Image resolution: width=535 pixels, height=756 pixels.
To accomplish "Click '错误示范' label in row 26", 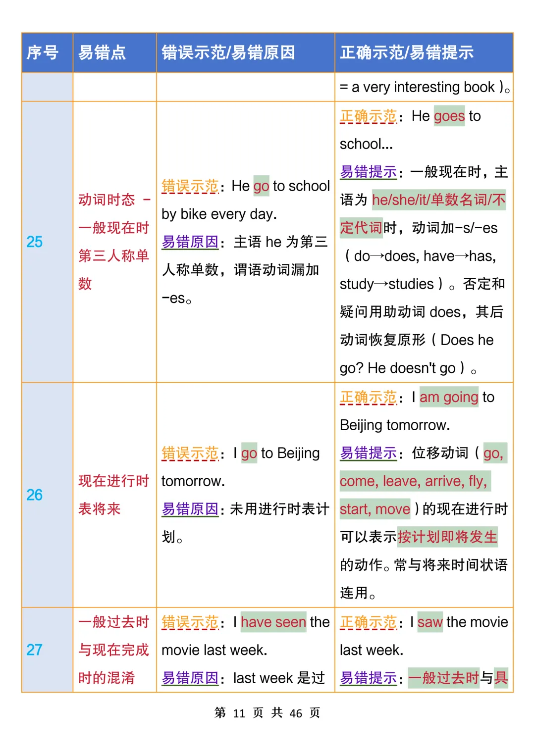I will click(x=190, y=453).
